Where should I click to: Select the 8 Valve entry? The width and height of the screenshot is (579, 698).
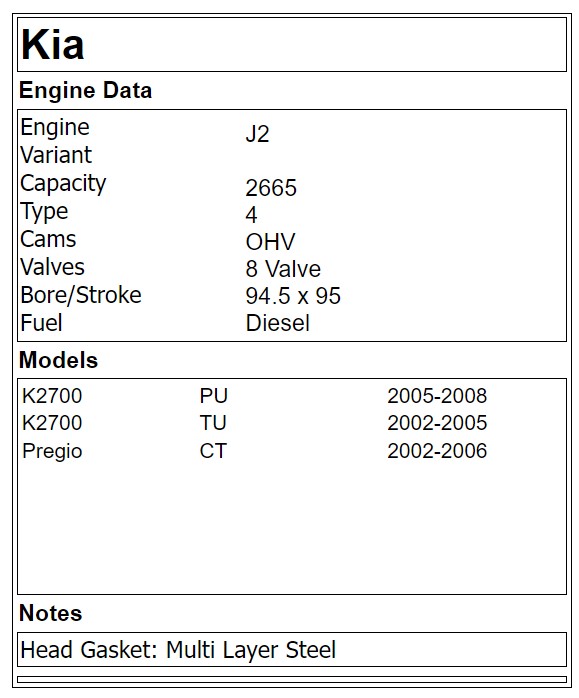click(x=283, y=269)
